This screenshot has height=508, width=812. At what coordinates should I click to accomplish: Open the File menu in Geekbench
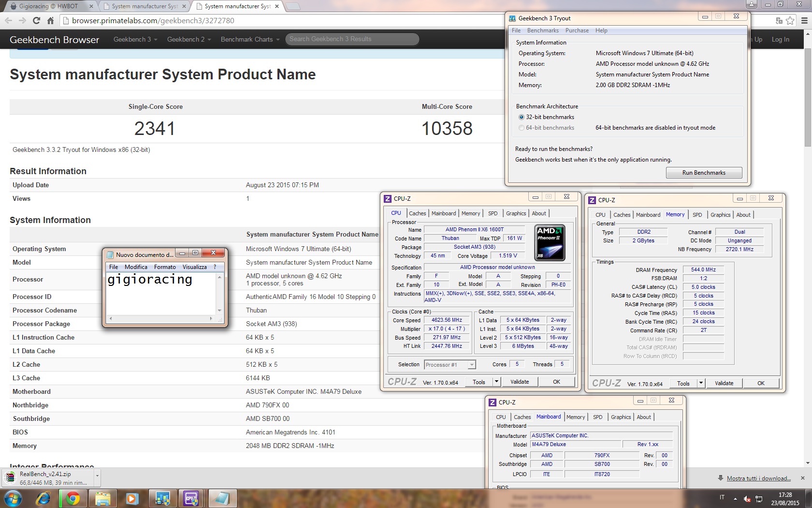[x=516, y=30]
